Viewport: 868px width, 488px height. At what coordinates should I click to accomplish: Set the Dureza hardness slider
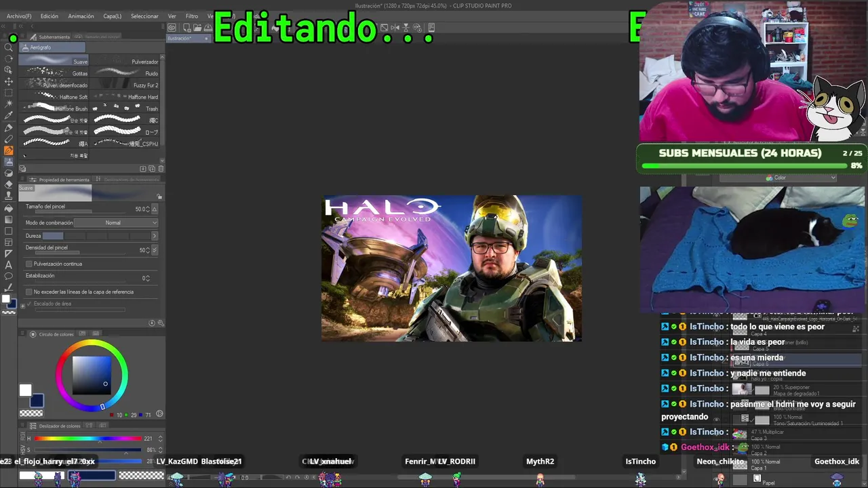[x=96, y=236]
